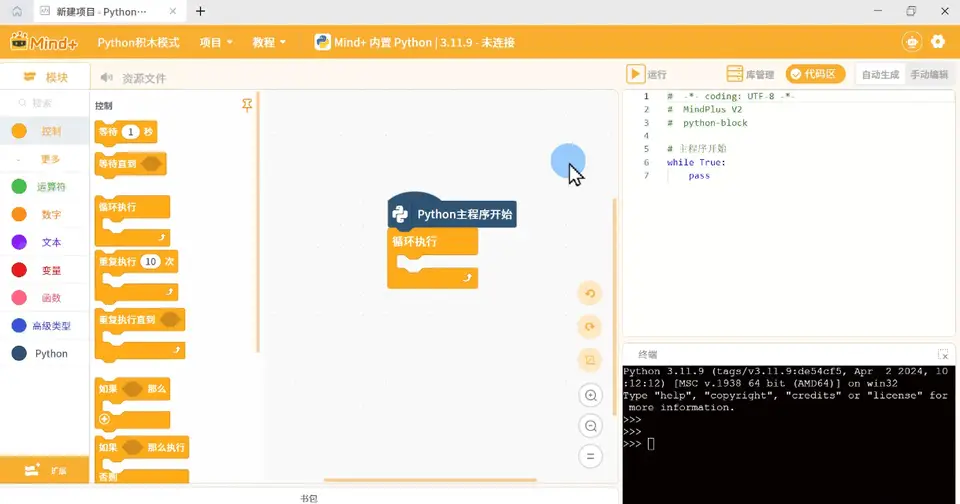Expand the 项目 dropdown menu
960x504 pixels.
click(216, 42)
